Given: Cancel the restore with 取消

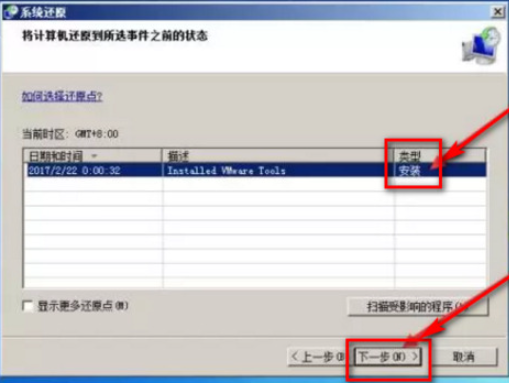Looking at the screenshot, I should click(x=463, y=357).
